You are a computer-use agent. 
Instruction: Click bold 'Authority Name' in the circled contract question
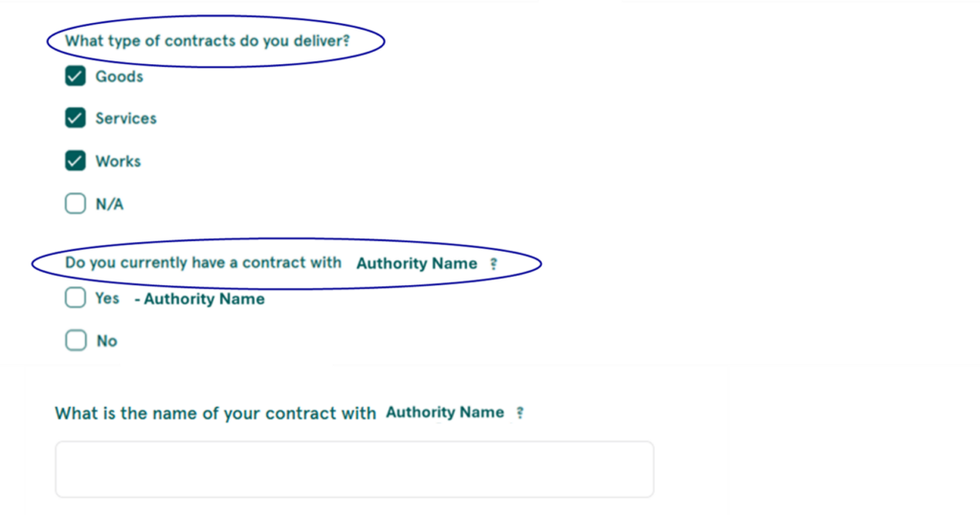pyautogui.click(x=417, y=264)
